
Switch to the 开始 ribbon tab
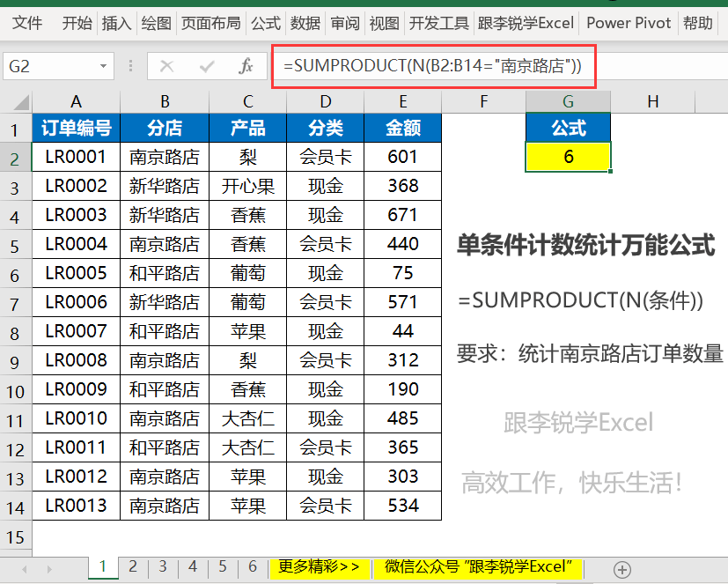(76, 23)
